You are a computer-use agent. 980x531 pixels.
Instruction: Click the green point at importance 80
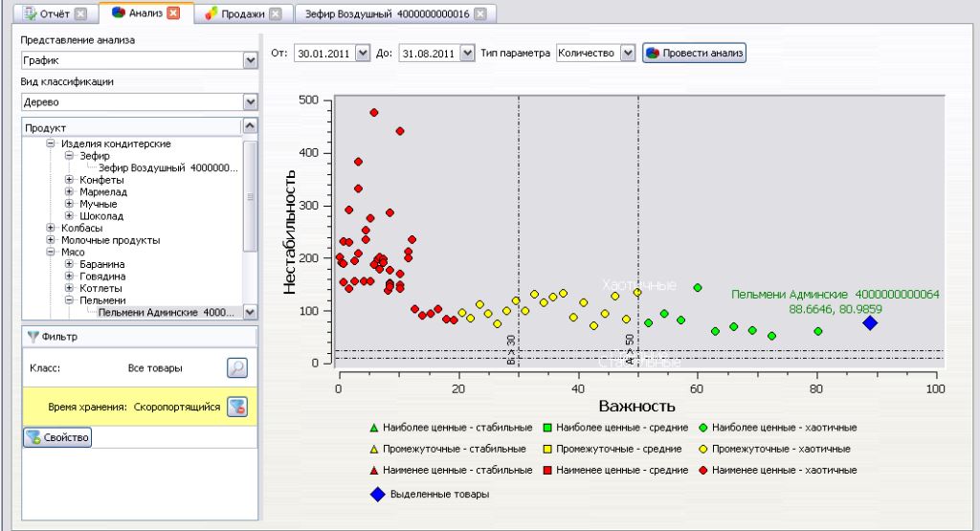point(818,332)
